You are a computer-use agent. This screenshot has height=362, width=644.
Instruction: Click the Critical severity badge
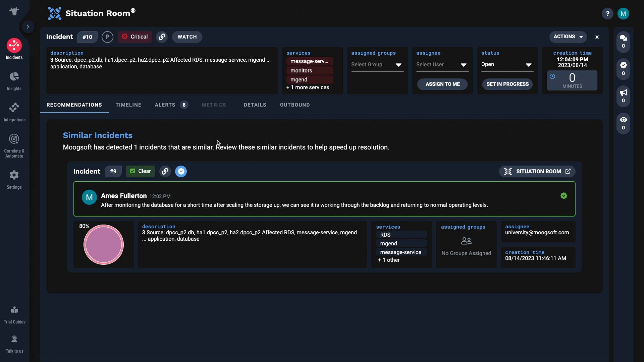(135, 37)
